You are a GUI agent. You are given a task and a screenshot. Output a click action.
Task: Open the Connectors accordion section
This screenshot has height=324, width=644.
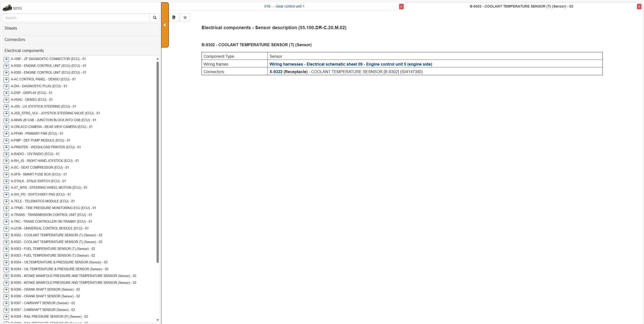coord(81,40)
